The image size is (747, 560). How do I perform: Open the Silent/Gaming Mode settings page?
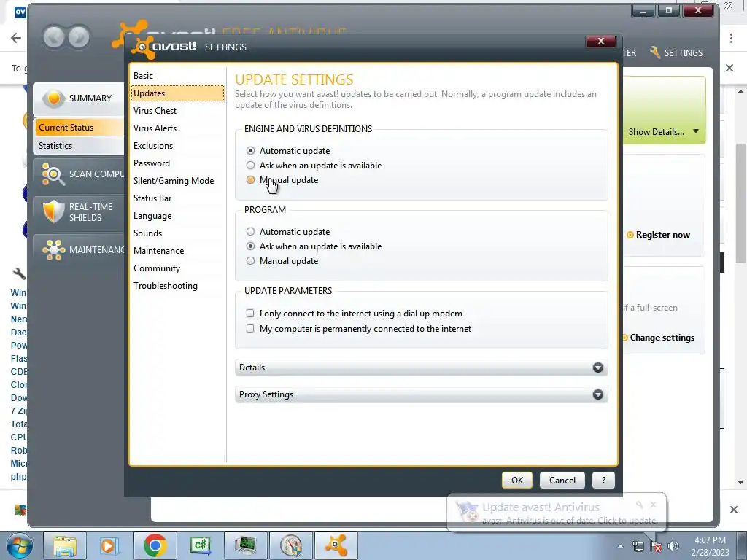tap(177, 181)
